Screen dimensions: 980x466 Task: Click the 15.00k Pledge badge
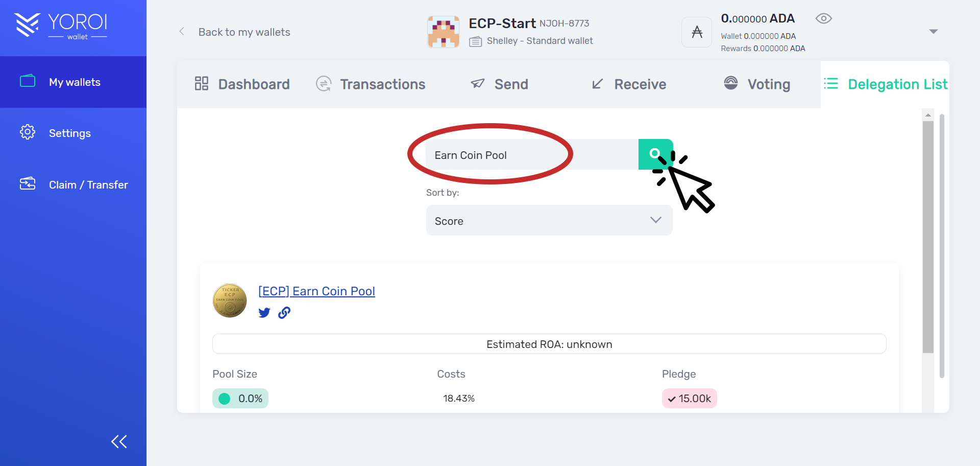(x=689, y=398)
